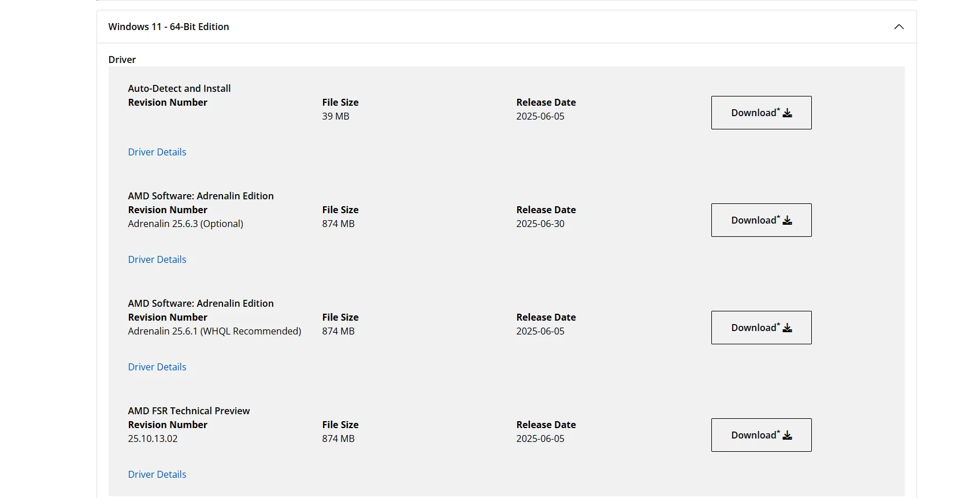Open Driver Details for Adrenalin 25.6.3 (Optional)

pos(157,259)
